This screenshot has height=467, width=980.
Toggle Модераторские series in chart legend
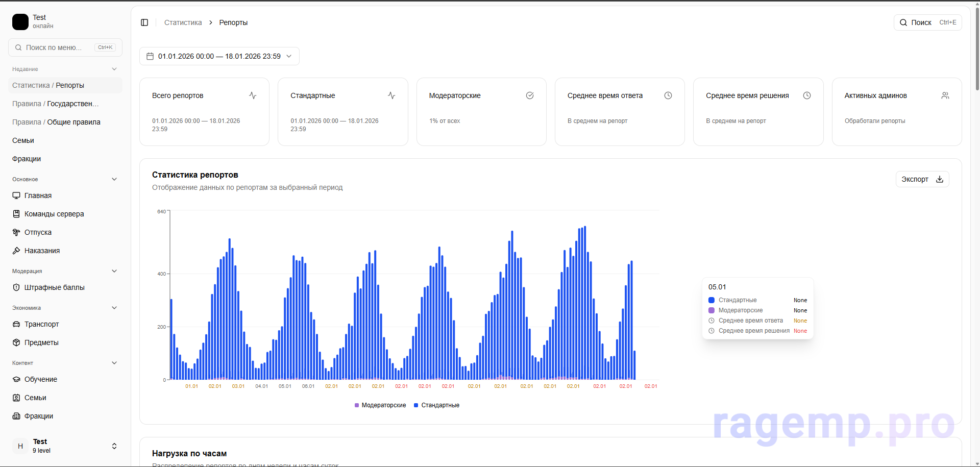380,405
